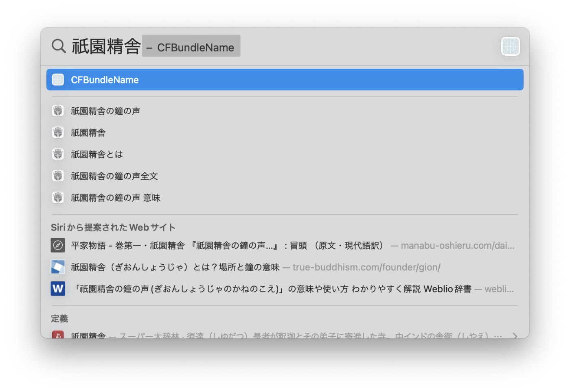Image resolution: width=570 pixels, height=392 pixels.
Task: Click the true-buddhism.com site icon
Action: (x=58, y=267)
